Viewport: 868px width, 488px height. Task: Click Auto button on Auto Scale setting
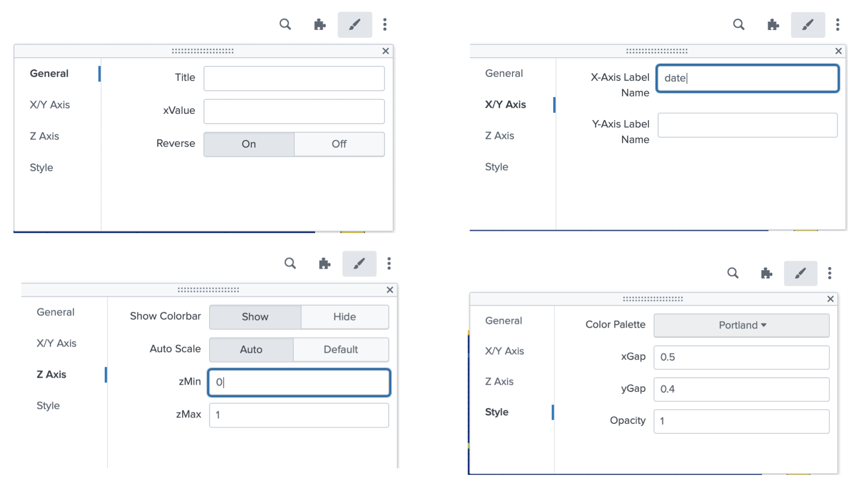point(251,349)
